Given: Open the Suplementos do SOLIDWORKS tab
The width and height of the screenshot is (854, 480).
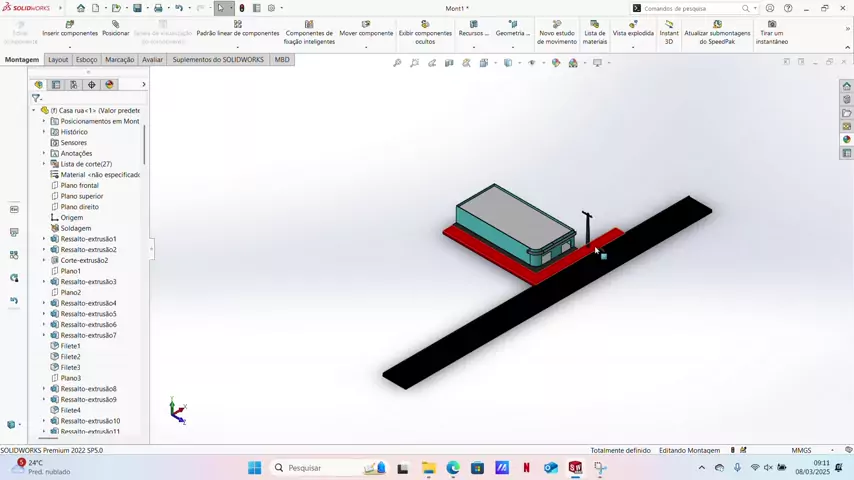Looking at the screenshot, I should [218, 60].
